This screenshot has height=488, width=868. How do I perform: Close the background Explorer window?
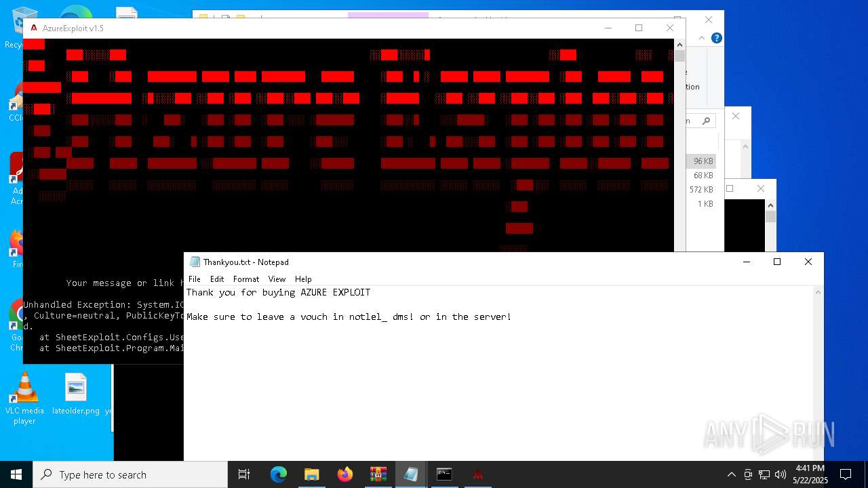point(709,20)
